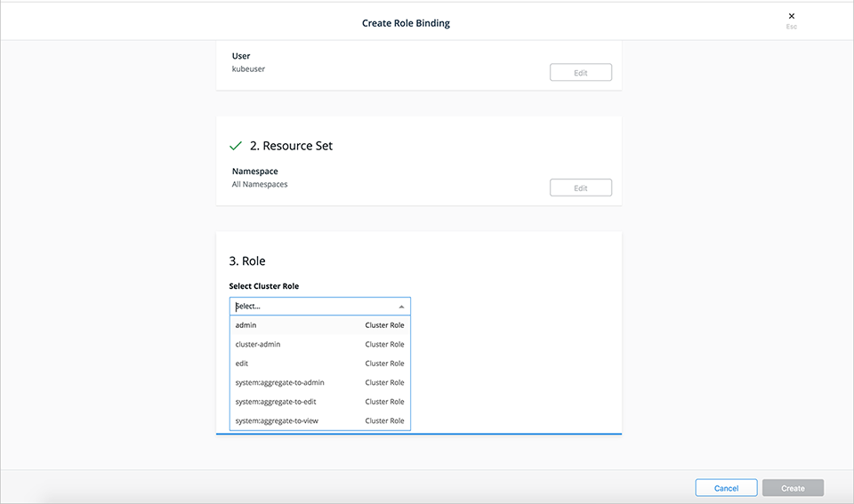854x504 pixels.
Task: Edit the Namespace resource set
Action: pyautogui.click(x=580, y=188)
